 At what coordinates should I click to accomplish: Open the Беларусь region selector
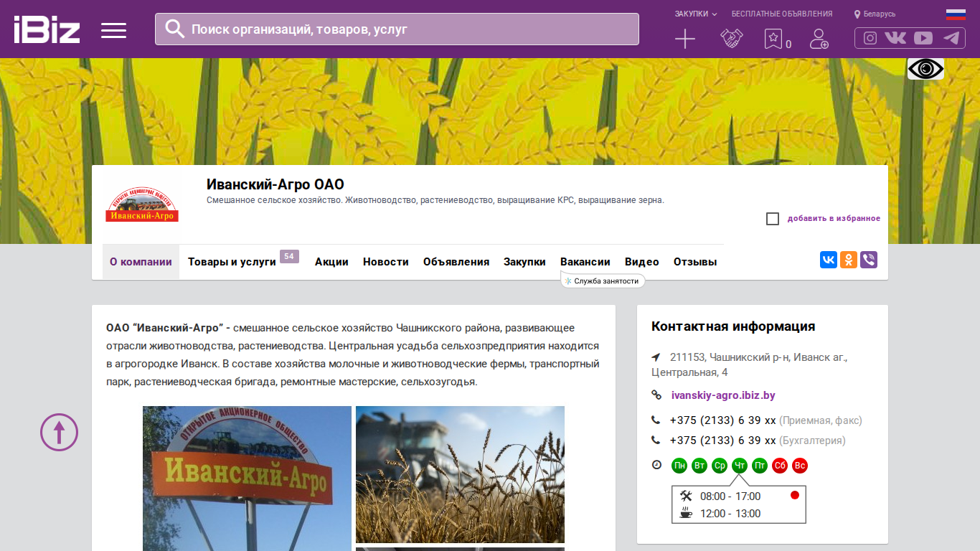(875, 14)
